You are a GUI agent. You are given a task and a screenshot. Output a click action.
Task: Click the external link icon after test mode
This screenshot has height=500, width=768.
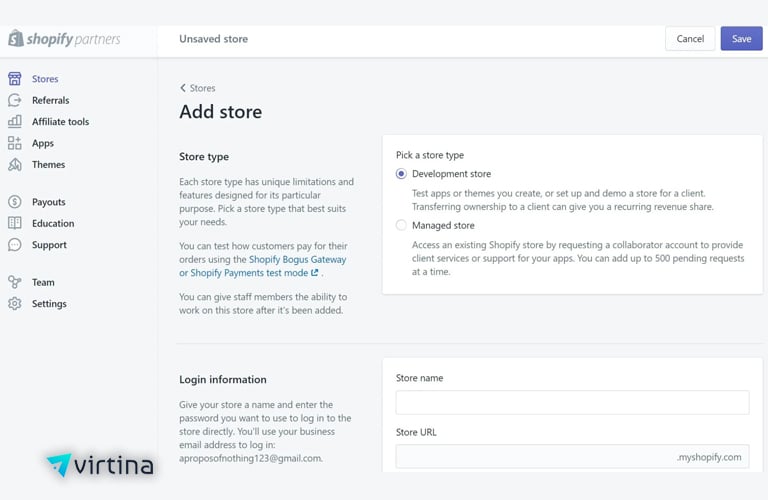314,273
